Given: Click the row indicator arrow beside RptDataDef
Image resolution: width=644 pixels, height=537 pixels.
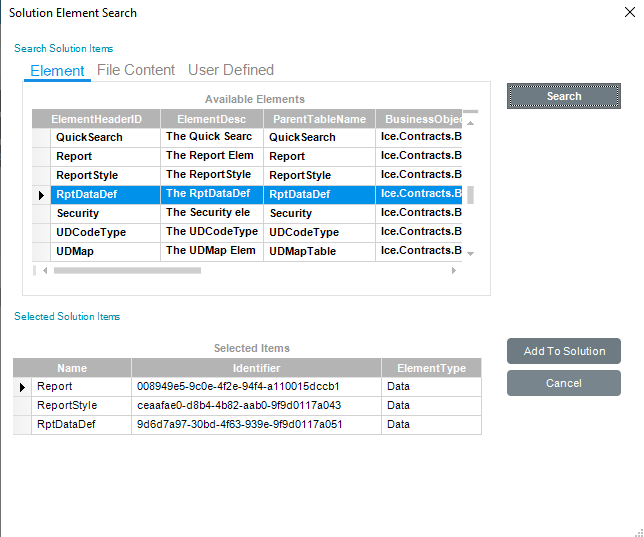Looking at the screenshot, I should pyautogui.click(x=41, y=195).
